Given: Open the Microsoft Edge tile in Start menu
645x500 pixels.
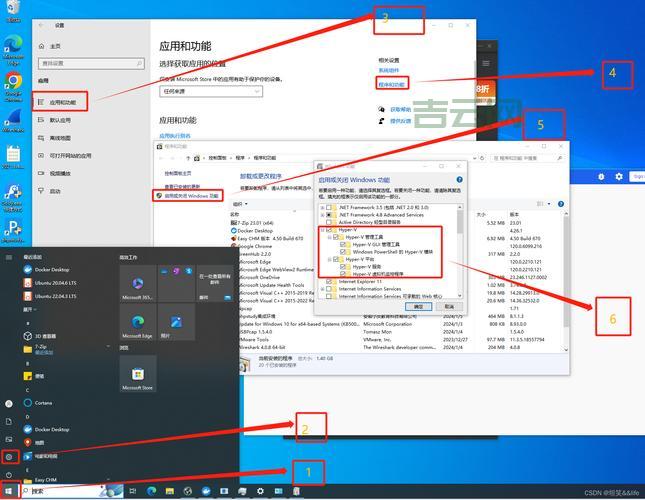Looking at the screenshot, I should point(138,322).
